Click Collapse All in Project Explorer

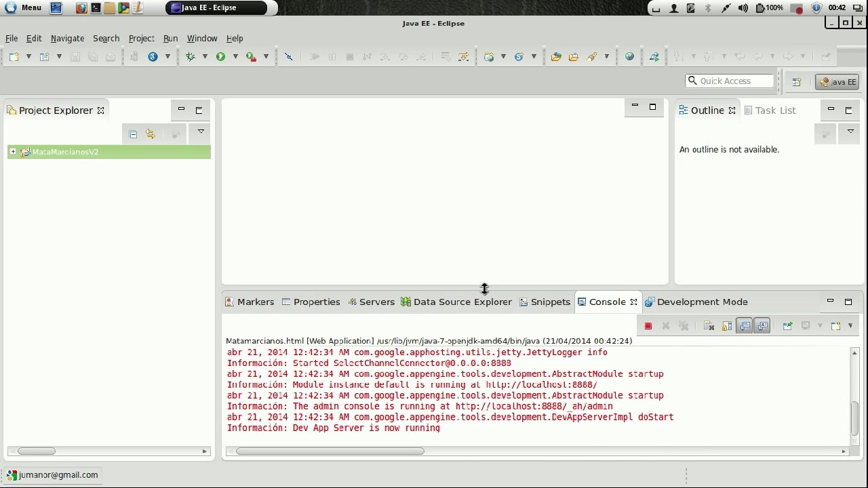click(133, 134)
